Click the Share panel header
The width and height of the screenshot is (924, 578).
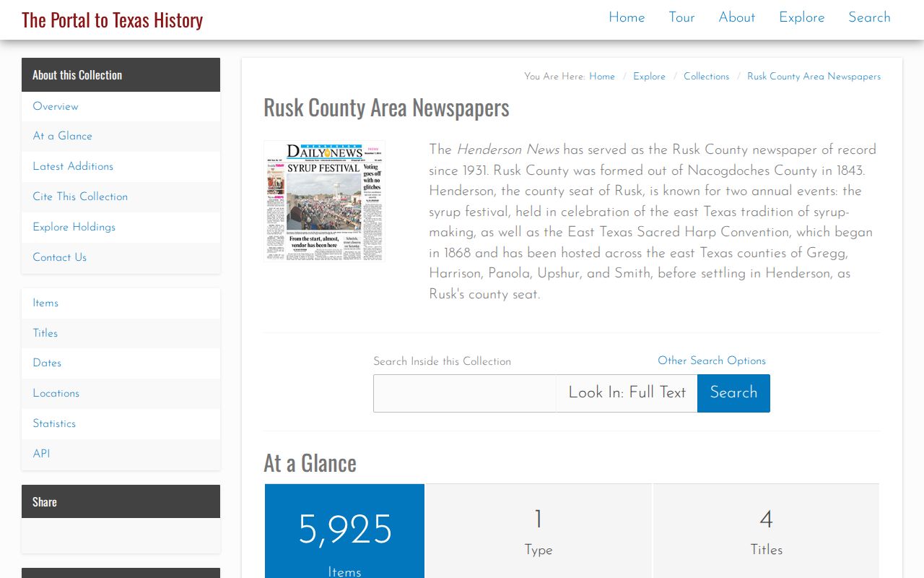pos(121,501)
